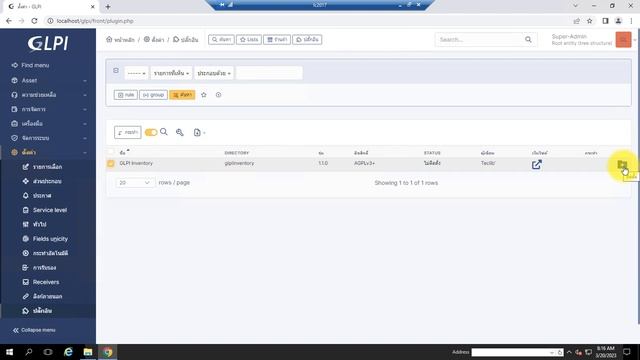Screen dimensions: 640x360
Task: Expand the shield-icon administration menu
Action: click(x=48, y=138)
